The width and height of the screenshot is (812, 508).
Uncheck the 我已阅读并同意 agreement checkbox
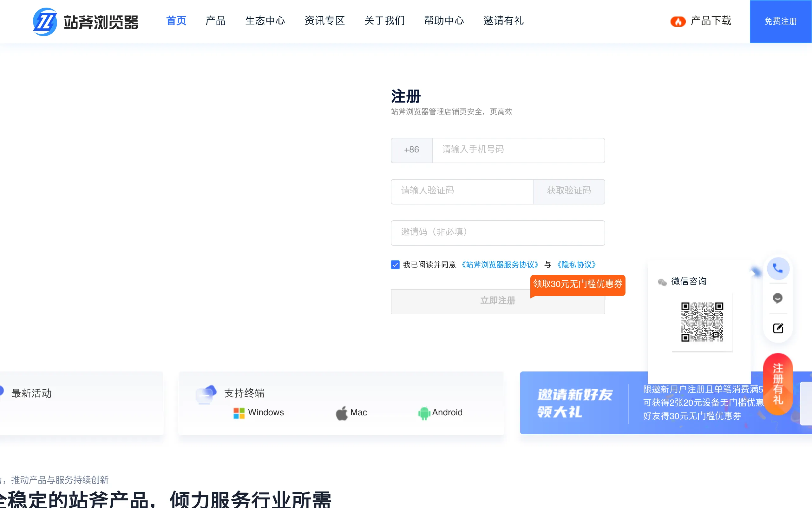pos(395,265)
